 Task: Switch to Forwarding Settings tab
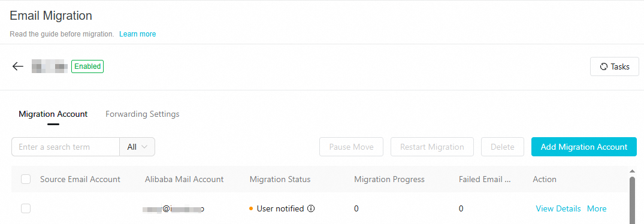point(143,114)
